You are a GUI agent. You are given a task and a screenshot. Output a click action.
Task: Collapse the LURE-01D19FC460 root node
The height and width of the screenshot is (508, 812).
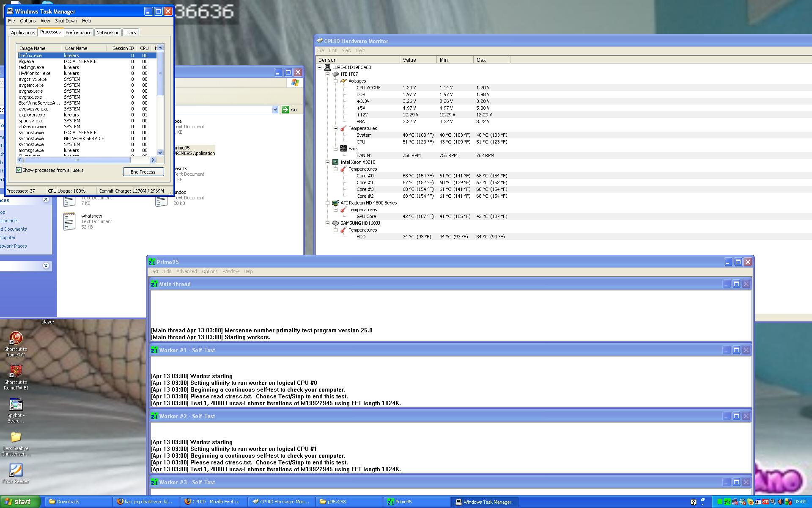tap(319, 67)
